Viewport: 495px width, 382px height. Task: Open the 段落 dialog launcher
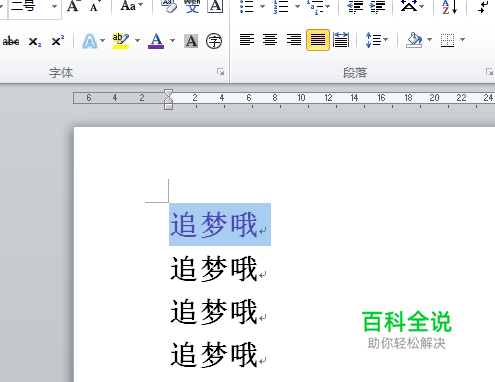pos(489,72)
